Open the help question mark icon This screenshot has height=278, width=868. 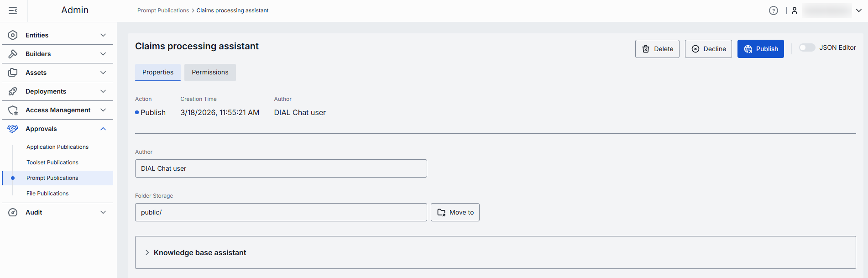[x=773, y=10]
